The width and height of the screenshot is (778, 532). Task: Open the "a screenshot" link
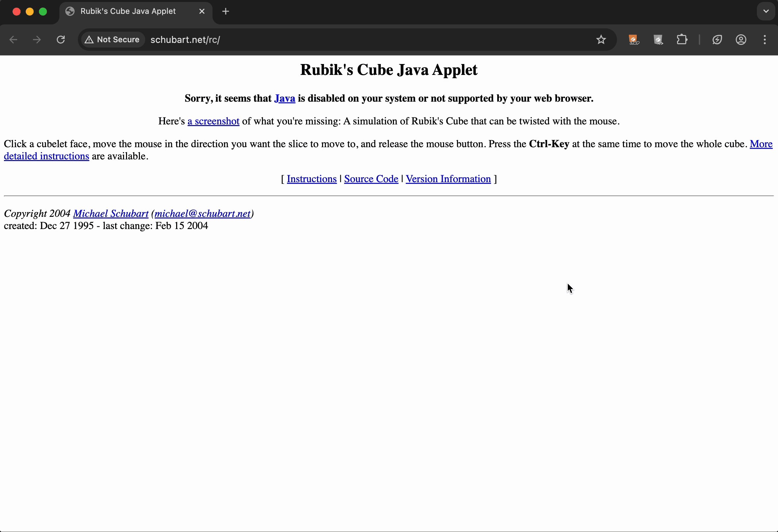[x=213, y=121]
